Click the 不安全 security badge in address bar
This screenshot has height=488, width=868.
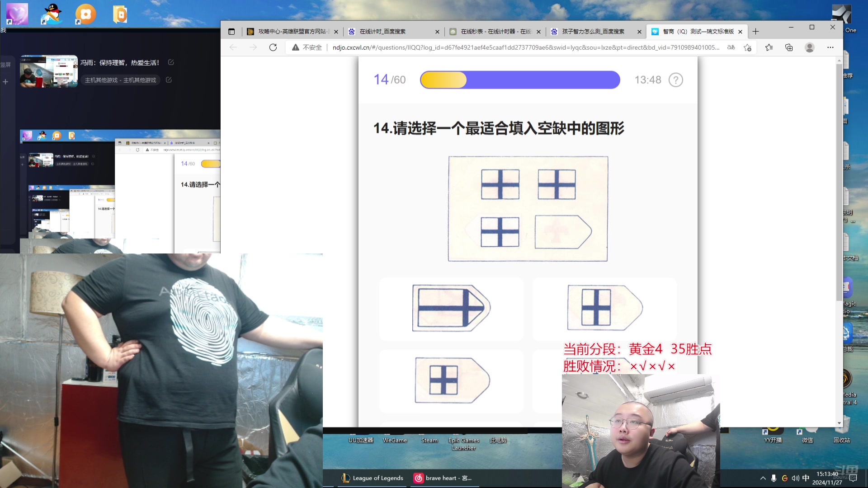coord(307,47)
